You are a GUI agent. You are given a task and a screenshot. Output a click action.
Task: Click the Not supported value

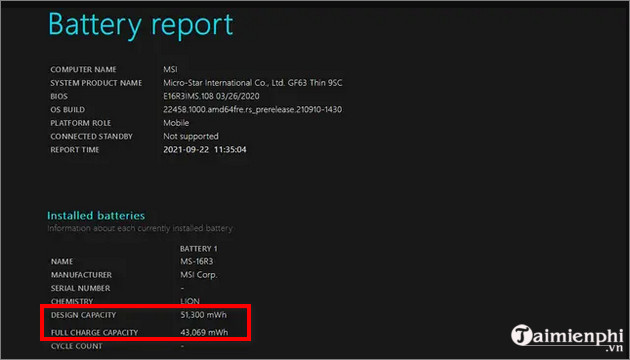tap(191, 137)
